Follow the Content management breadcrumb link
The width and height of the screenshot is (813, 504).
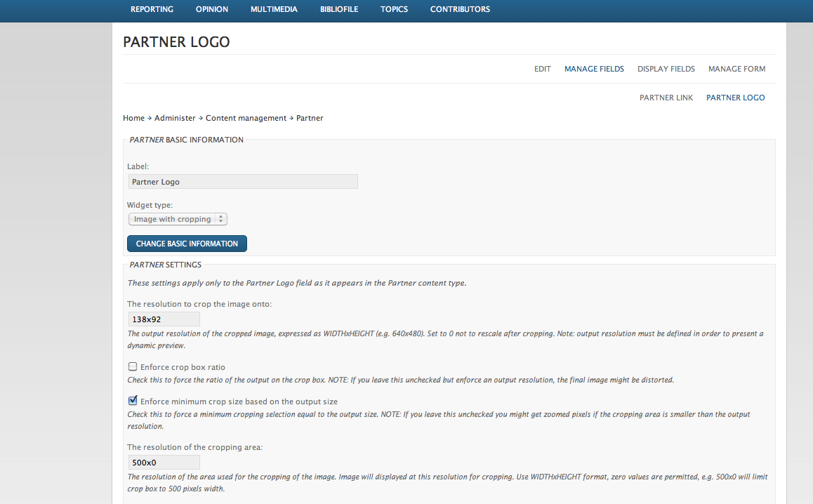(246, 118)
